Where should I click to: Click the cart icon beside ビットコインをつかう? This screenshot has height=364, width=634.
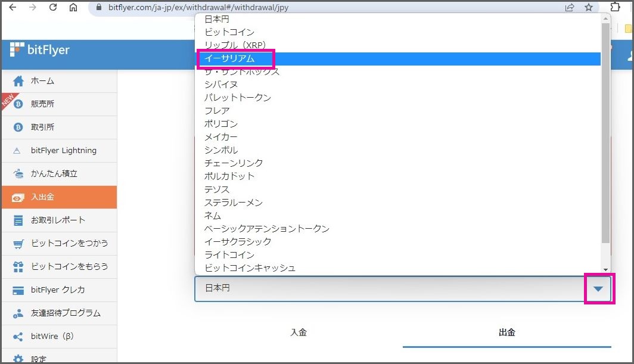click(x=18, y=244)
